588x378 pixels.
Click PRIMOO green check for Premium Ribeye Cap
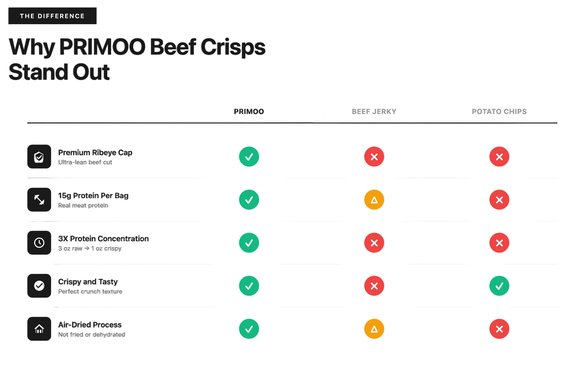click(x=249, y=157)
